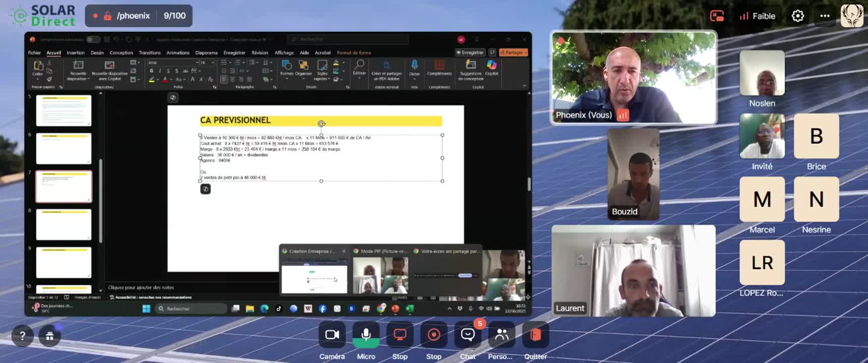Apply bold G formatting in Police group
This screenshot has height=363, width=868.
click(151, 71)
